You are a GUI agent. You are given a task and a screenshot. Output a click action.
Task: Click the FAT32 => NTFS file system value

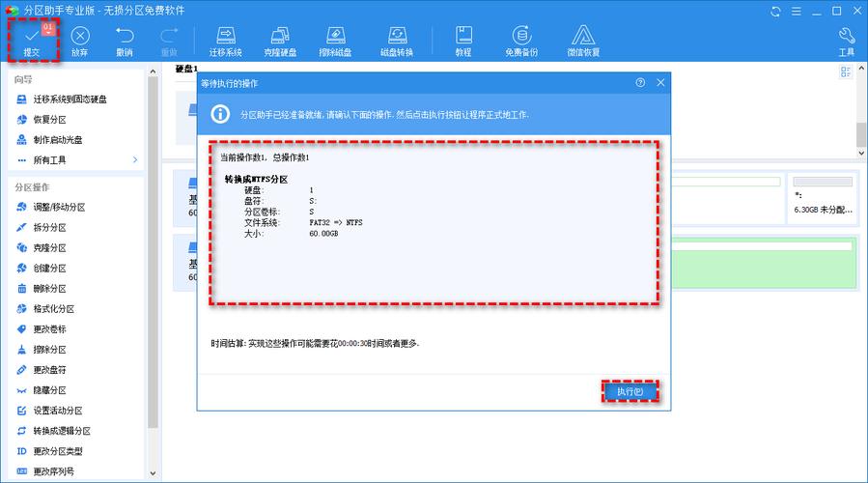[335, 223]
